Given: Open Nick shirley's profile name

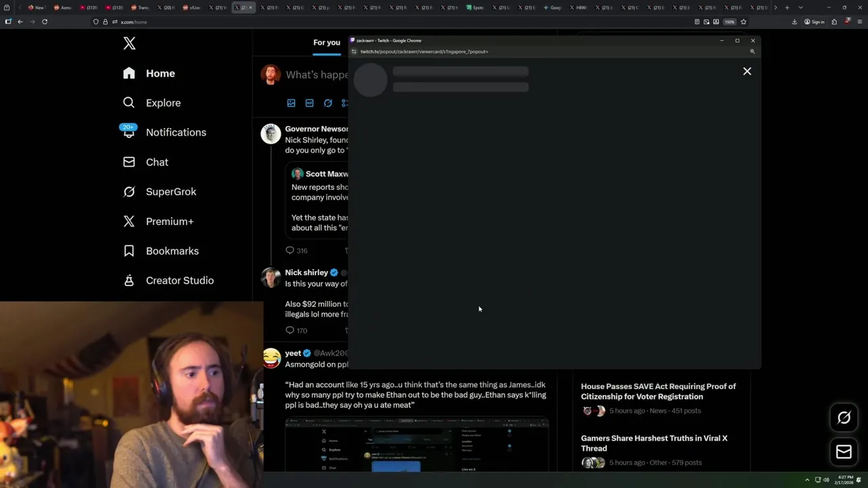Looking at the screenshot, I should 307,272.
